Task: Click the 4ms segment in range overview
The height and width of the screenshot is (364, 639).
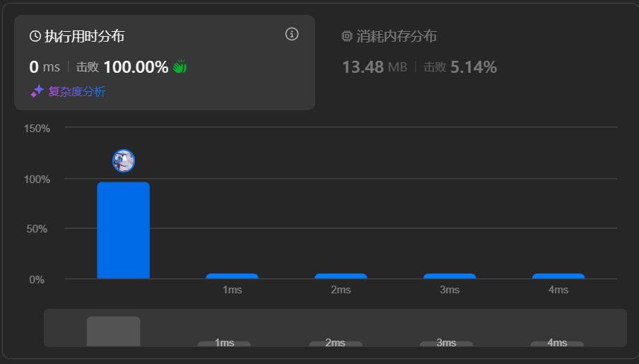Action: point(557,344)
